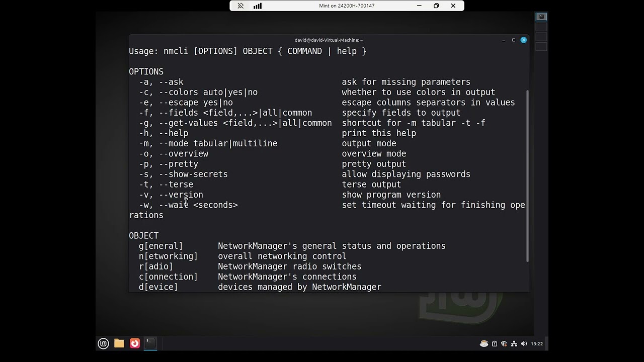Click the 'n[etworking]' object entry
The image size is (644, 362).
169,256
